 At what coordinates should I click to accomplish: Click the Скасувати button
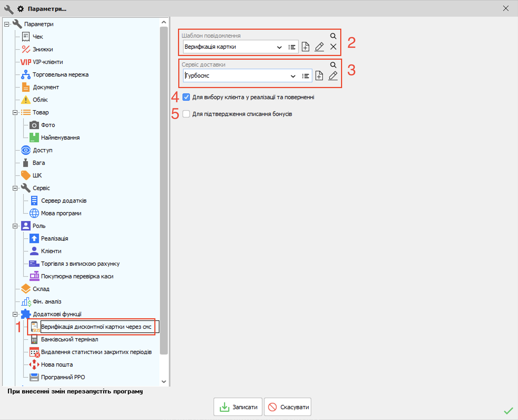tap(288, 407)
